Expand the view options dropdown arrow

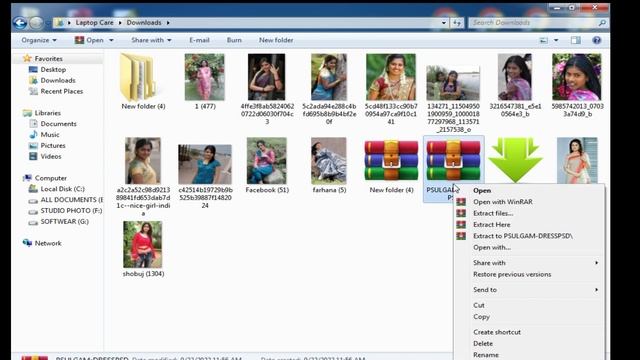coord(556,40)
